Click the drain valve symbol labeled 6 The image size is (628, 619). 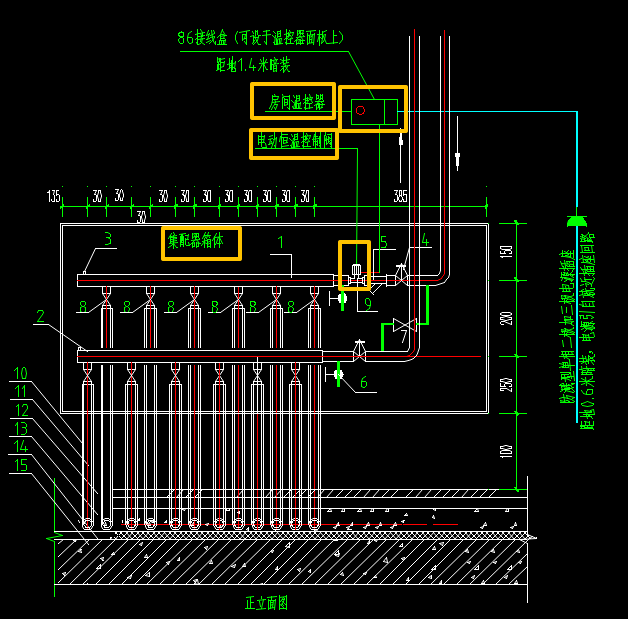[338, 375]
